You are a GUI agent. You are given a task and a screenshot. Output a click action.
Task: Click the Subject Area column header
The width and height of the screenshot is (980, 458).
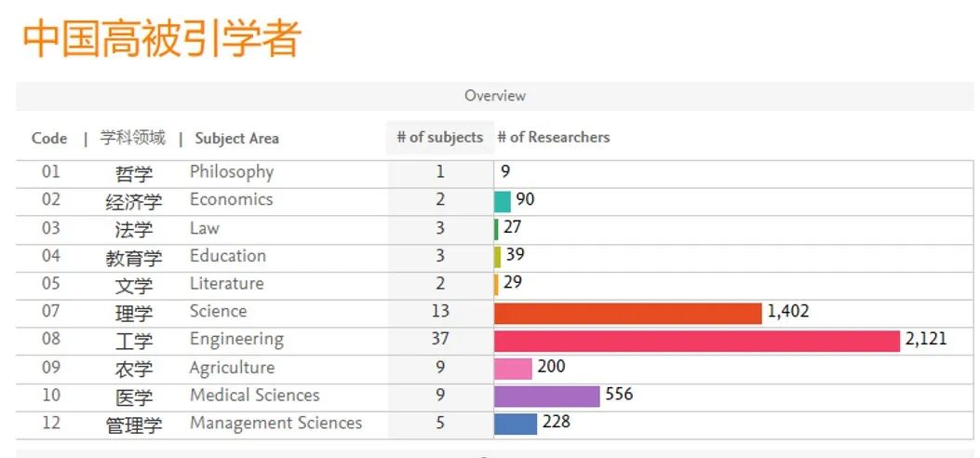click(x=236, y=139)
